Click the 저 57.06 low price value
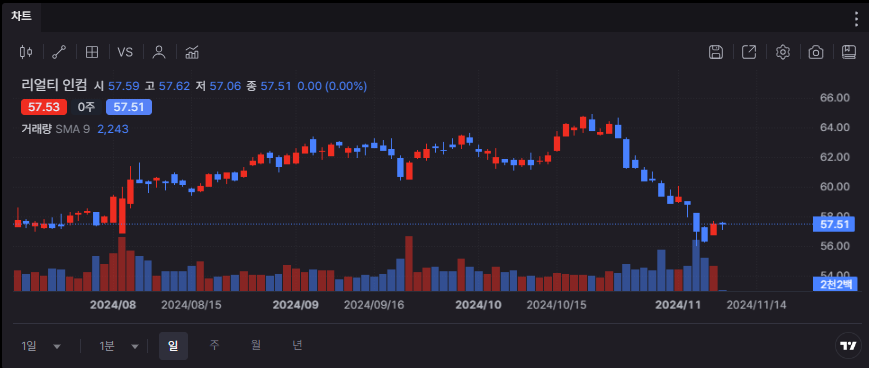 (x=218, y=86)
